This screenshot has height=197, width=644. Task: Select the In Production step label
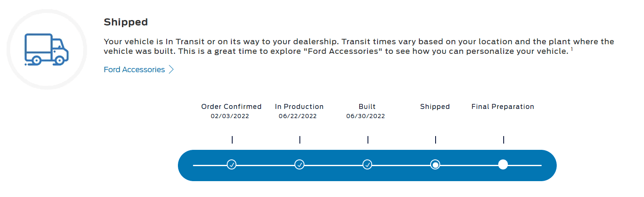point(299,106)
